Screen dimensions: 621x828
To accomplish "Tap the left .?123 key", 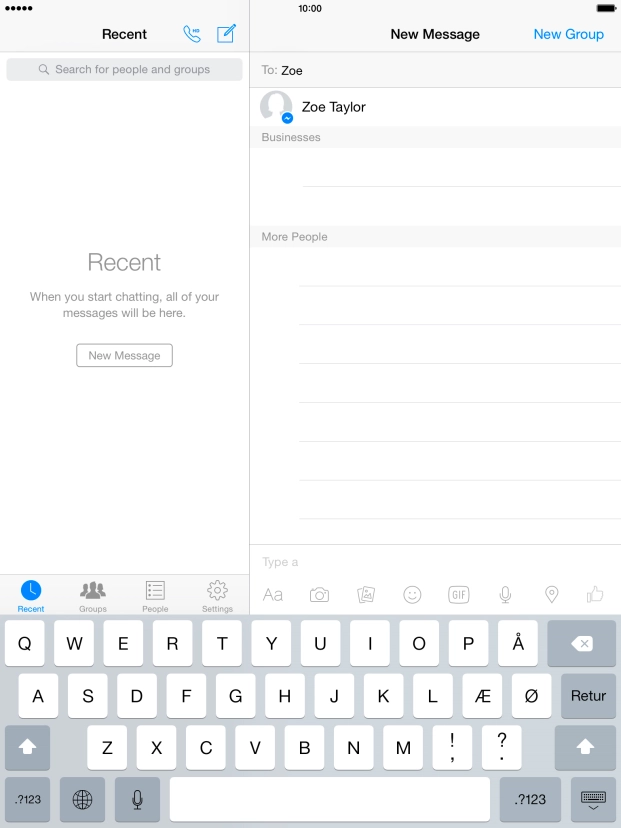I will [27, 799].
